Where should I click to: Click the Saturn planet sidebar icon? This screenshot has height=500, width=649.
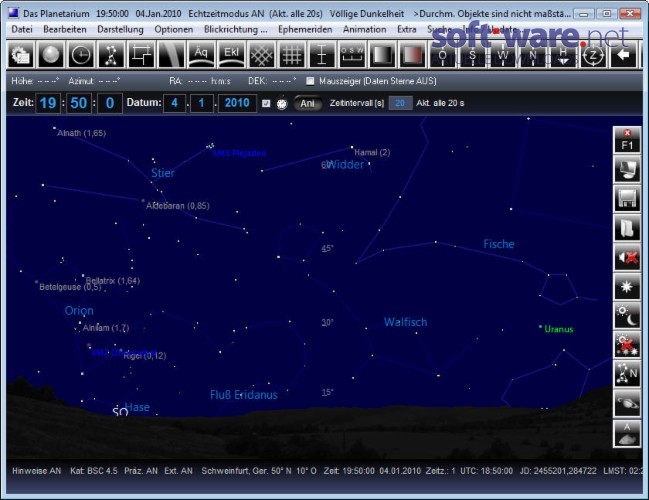[627, 404]
